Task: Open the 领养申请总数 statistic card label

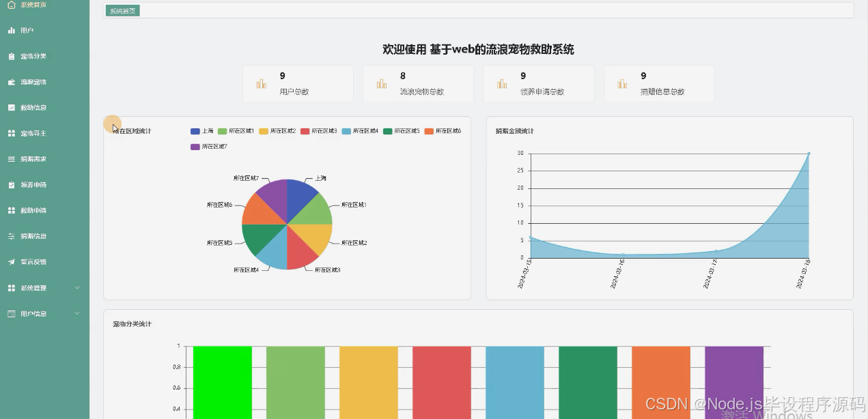Action: pyautogui.click(x=542, y=91)
